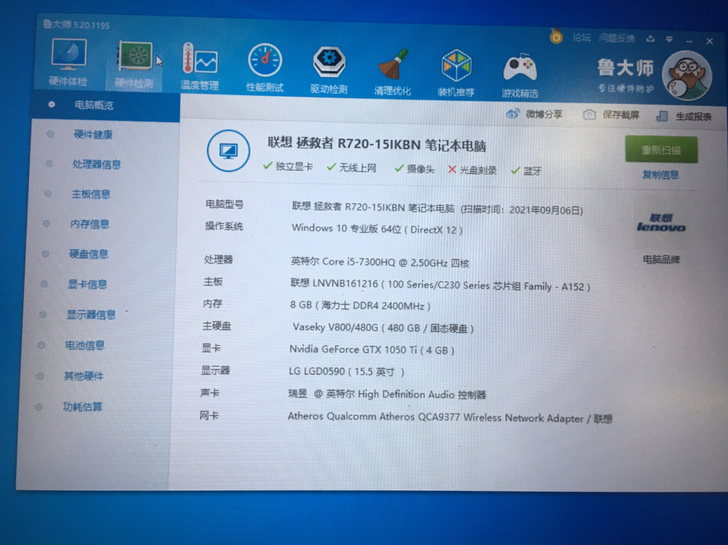Open 硬盘信息 disk info
Image resolution: width=728 pixels, height=545 pixels.
[88, 254]
